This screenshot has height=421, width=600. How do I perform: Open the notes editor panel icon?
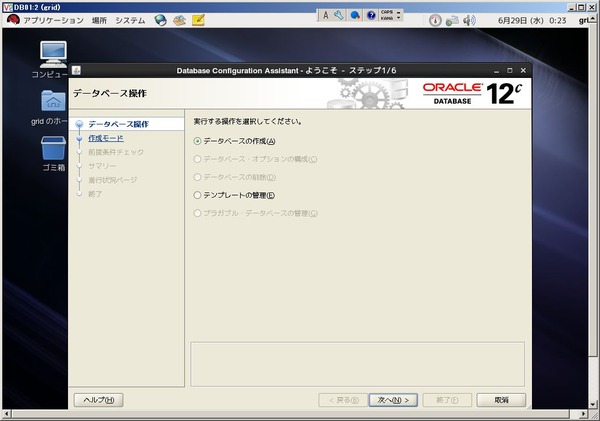pyautogui.click(x=198, y=20)
